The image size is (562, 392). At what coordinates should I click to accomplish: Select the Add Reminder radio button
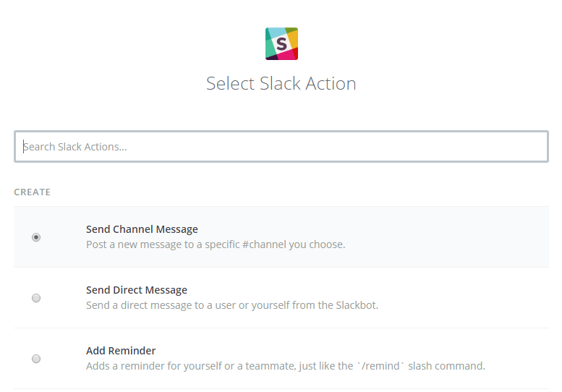point(36,359)
